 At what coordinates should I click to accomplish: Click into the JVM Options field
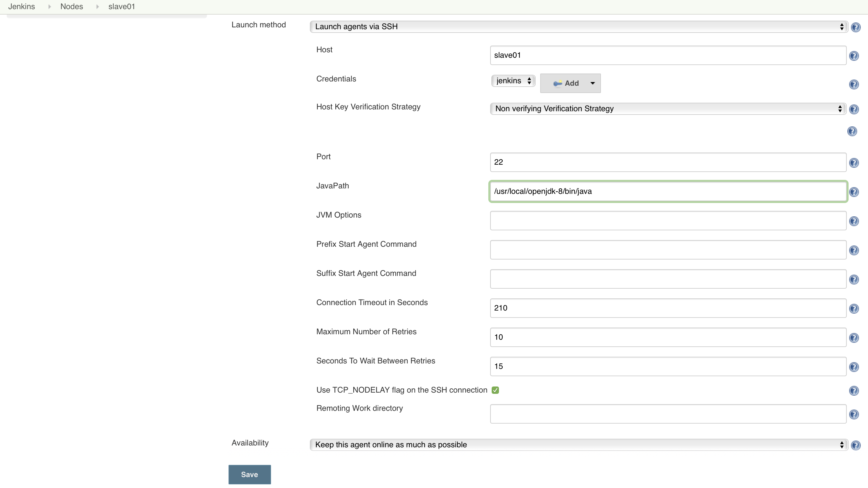[668, 221]
